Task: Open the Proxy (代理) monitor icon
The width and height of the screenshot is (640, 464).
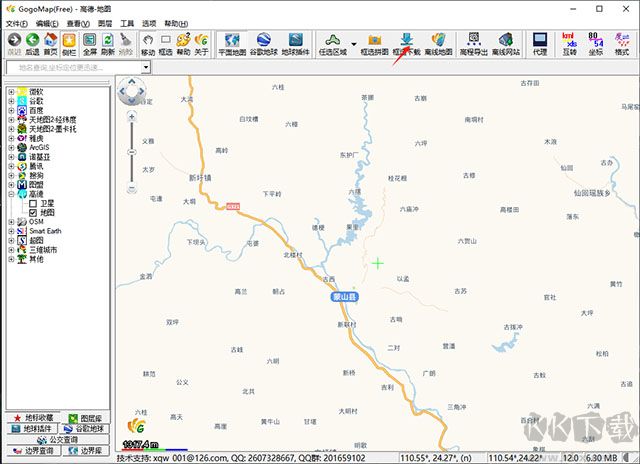Action: [540, 44]
